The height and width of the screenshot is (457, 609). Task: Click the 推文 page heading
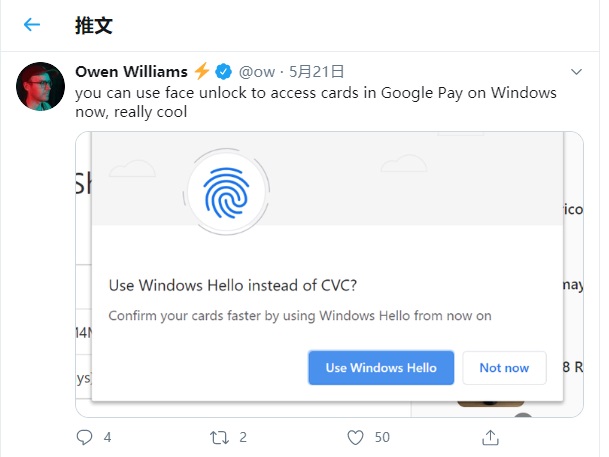[x=93, y=25]
